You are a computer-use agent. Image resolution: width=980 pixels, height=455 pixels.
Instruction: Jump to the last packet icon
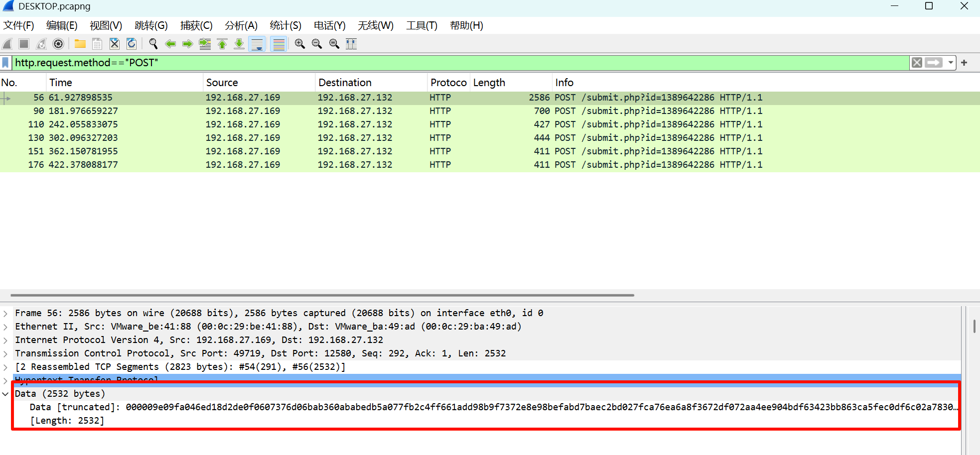[x=239, y=44]
